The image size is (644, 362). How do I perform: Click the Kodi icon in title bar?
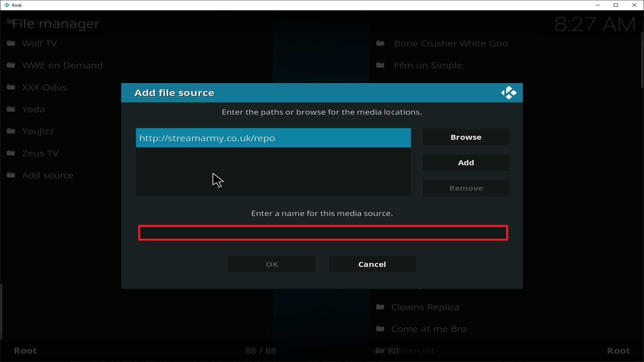7,5
